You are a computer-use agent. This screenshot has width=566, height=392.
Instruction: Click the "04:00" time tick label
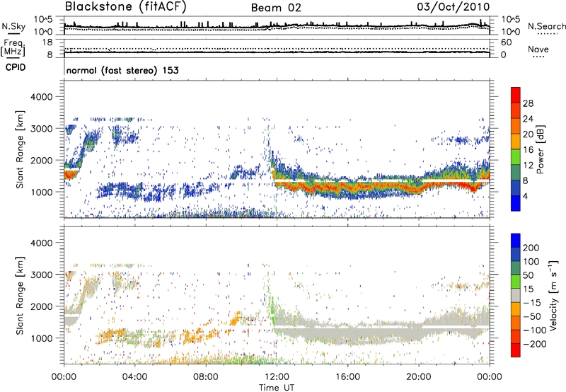[134, 377]
